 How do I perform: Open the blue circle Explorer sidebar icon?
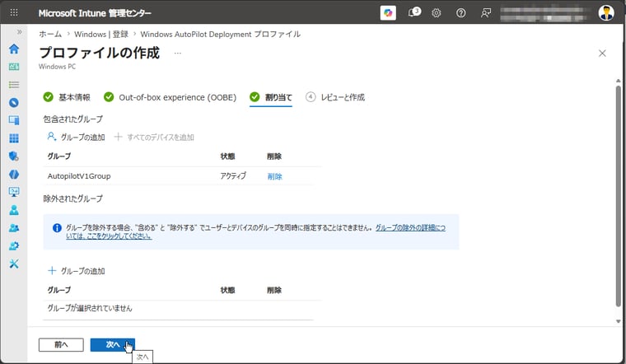[x=14, y=103]
